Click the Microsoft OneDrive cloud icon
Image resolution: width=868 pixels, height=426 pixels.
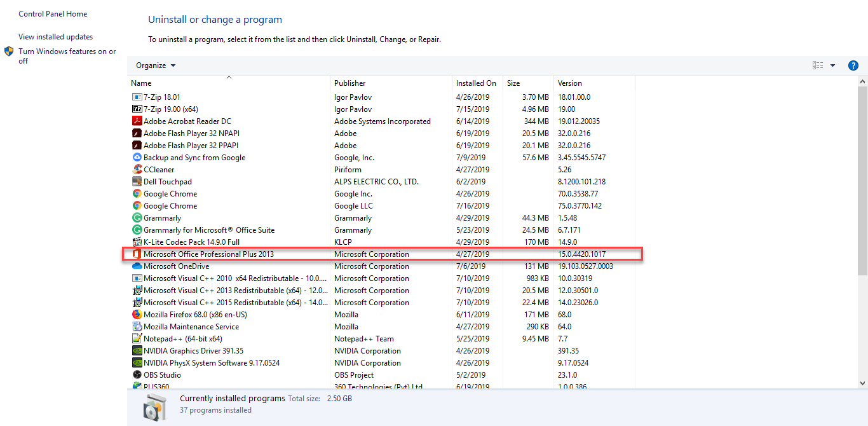(137, 266)
